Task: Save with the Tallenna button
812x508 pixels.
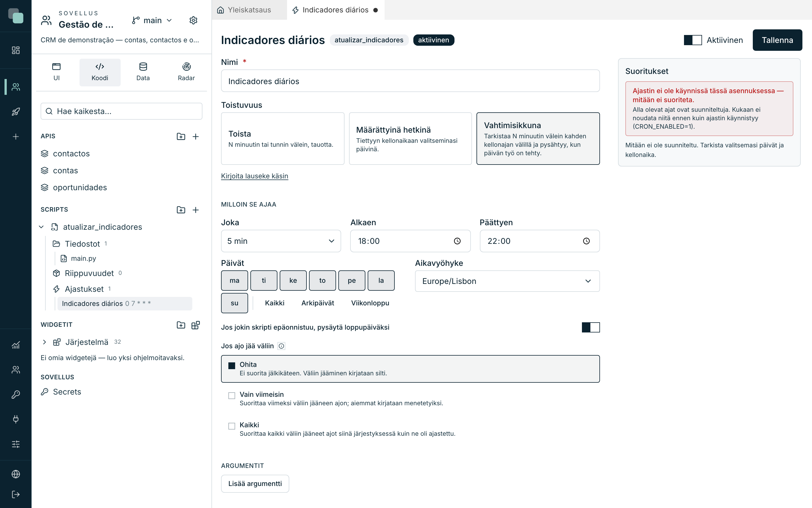Action: tap(777, 40)
